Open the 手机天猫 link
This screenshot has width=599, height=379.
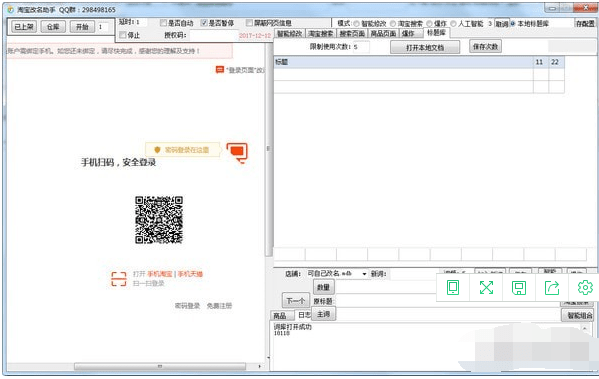(190, 274)
